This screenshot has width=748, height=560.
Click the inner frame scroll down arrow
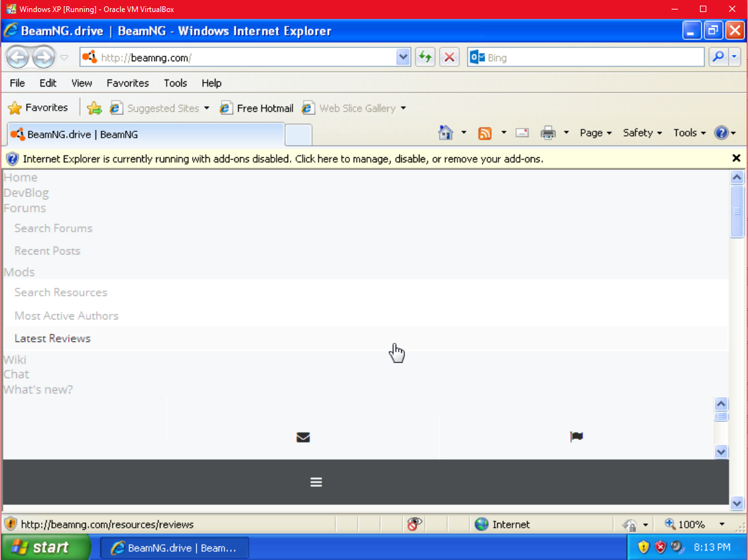coord(721,451)
